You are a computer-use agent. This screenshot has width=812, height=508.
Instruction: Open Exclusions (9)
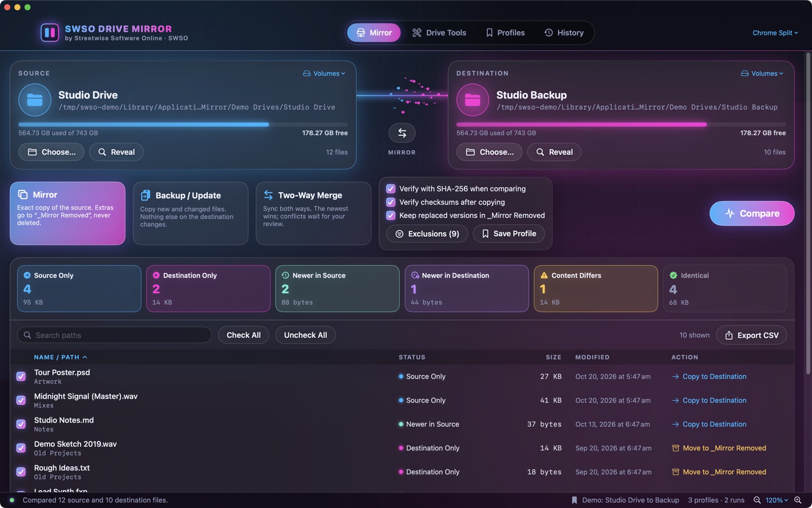(427, 234)
